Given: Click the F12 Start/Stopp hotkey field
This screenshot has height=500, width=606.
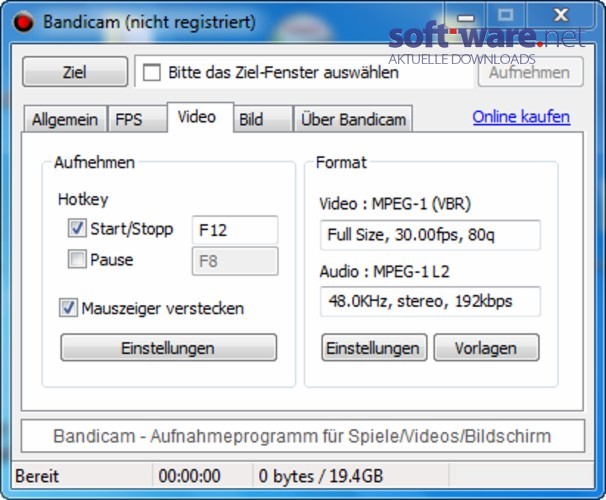Looking at the screenshot, I should (235, 230).
